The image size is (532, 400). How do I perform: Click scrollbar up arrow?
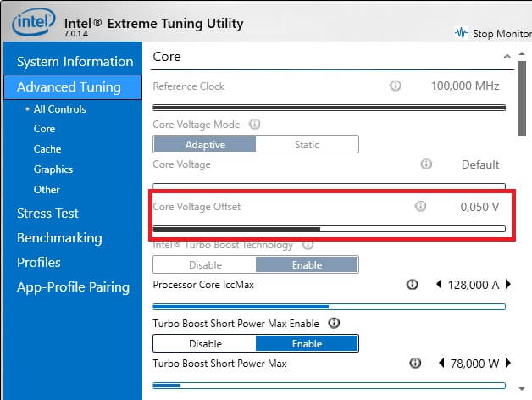coord(522,53)
